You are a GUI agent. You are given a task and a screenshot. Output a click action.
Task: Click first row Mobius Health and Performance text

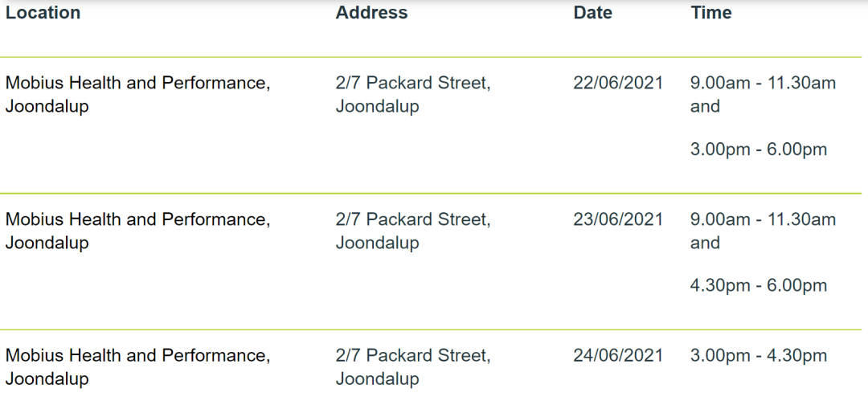pos(138,84)
